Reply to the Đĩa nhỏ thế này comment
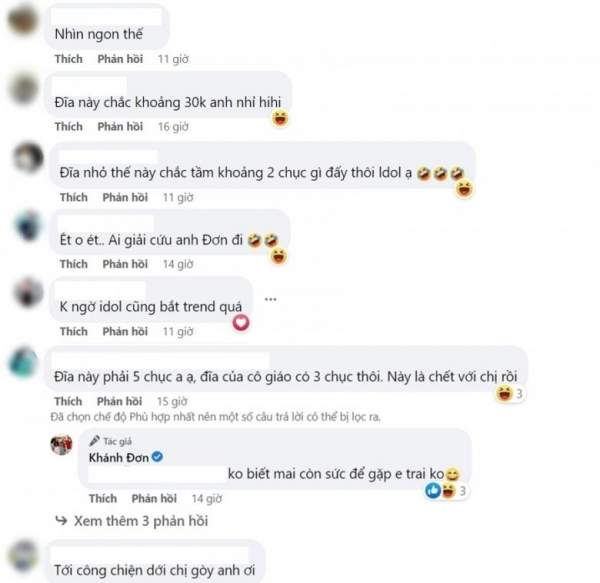 click(x=125, y=197)
